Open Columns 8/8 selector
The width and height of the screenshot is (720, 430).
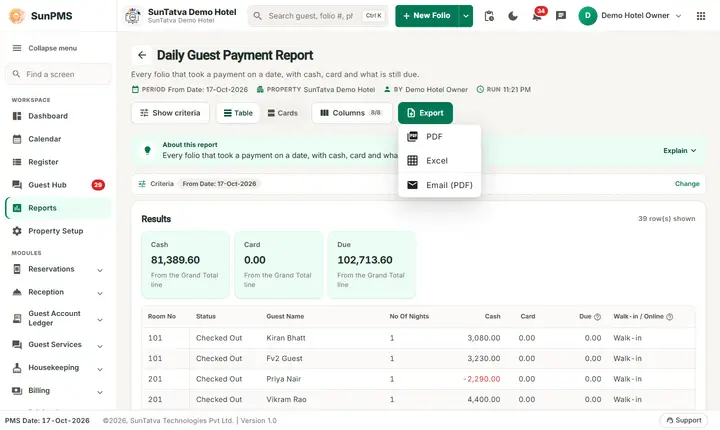[351, 113]
